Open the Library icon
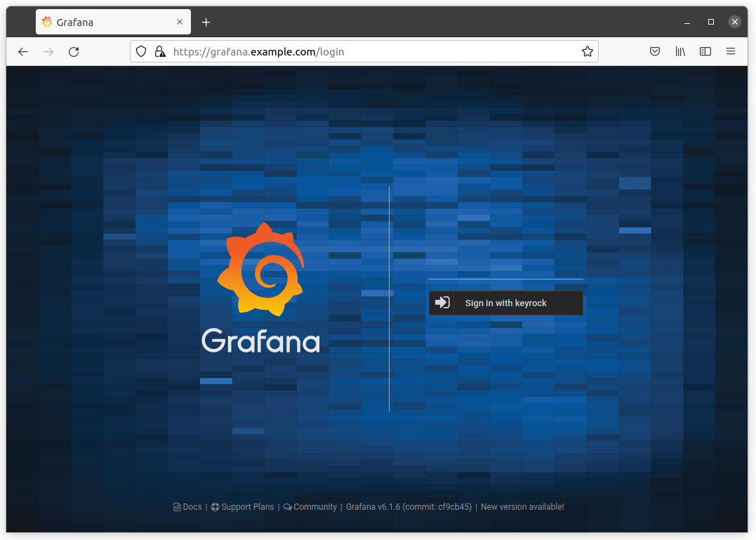This screenshot has width=756, height=540. (679, 51)
